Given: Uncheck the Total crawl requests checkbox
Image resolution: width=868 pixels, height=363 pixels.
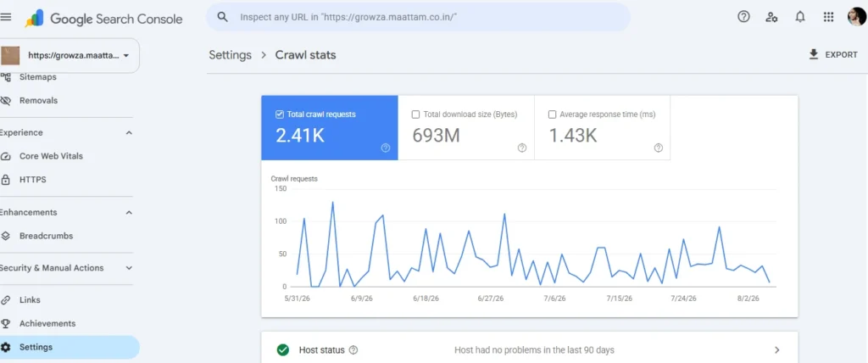Looking at the screenshot, I should 280,114.
